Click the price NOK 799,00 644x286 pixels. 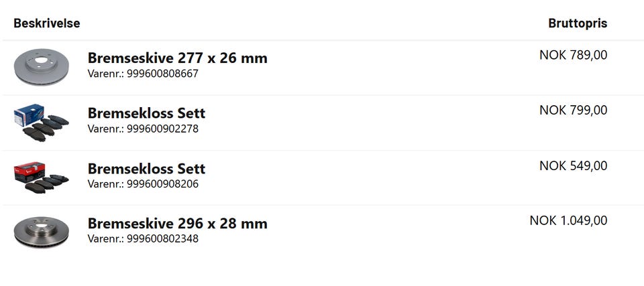573,110
